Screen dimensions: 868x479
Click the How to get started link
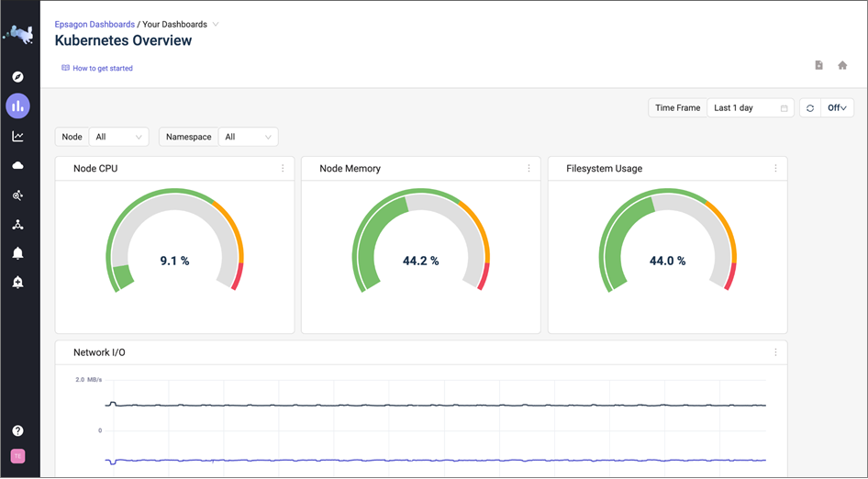(x=103, y=68)
